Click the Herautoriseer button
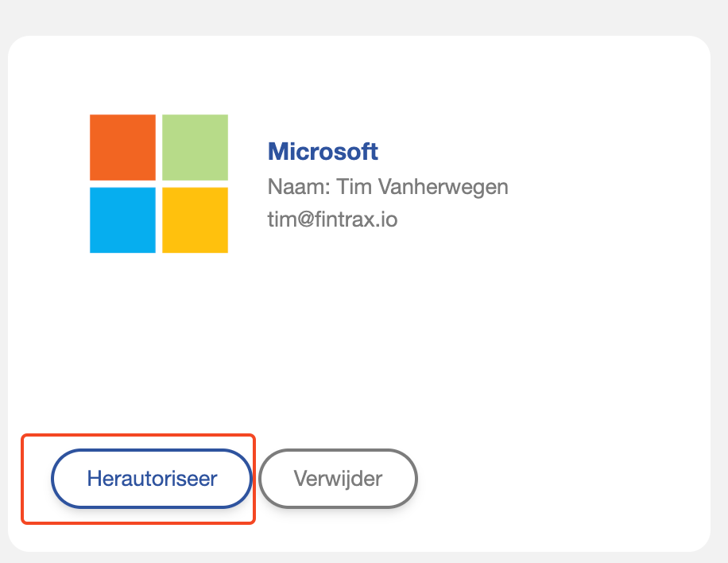 tap(151, 479)
